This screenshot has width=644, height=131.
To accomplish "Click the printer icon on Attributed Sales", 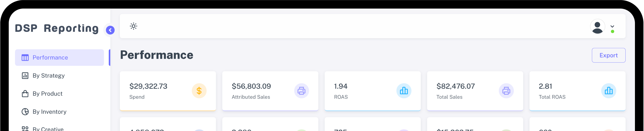I will [301, 91].
